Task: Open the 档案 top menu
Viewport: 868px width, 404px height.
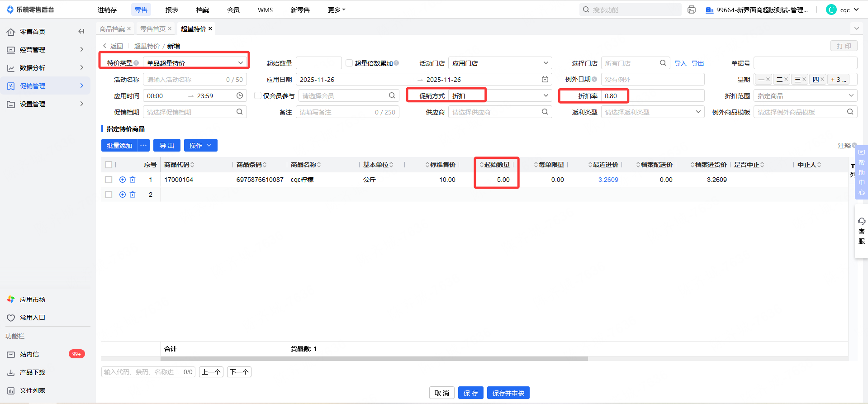Action: [203, 10]
